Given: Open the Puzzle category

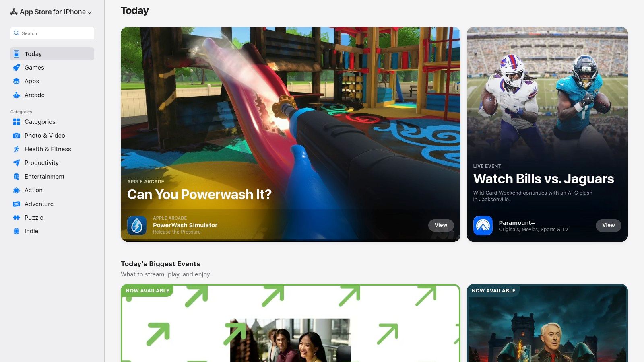Looking at the screenshot, I should click(52, 218).
